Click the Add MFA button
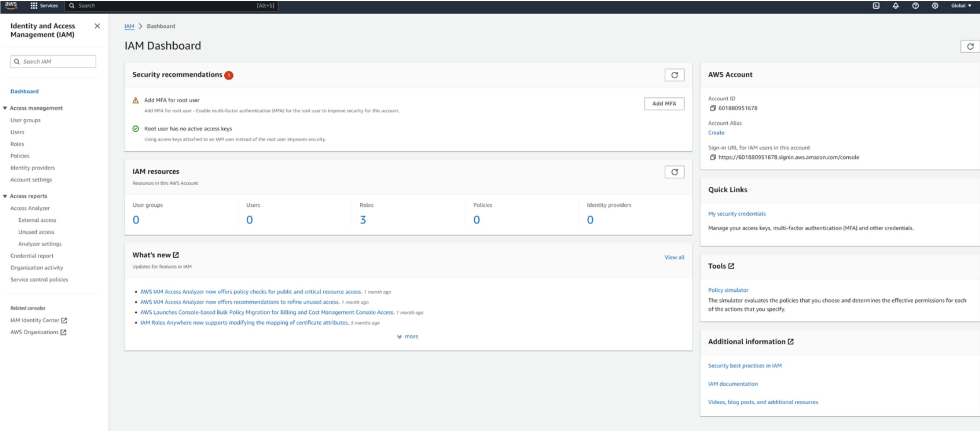The height and width of the screenshot is (431, 980). 664,104
